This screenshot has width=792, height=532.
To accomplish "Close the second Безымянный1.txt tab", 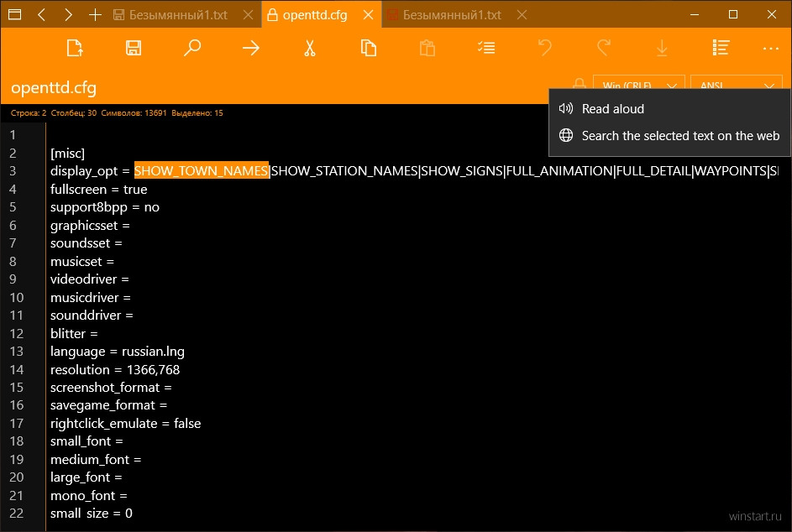I will (522, 15).
